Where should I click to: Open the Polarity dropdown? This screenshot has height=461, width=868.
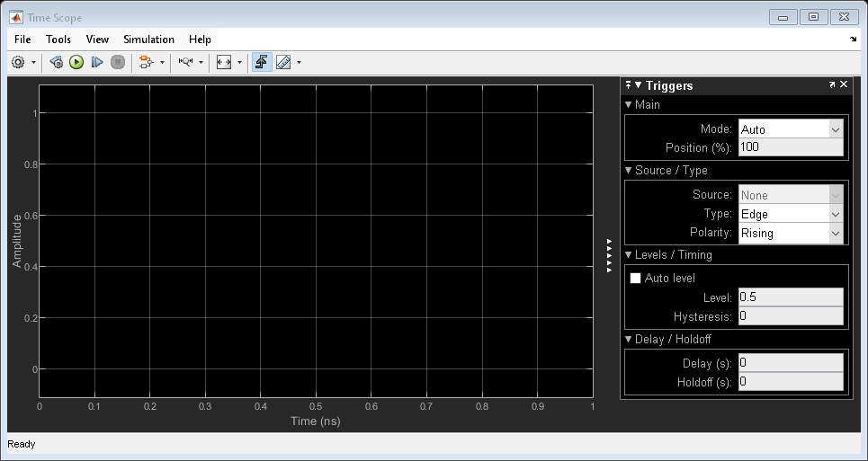(836, 234)
